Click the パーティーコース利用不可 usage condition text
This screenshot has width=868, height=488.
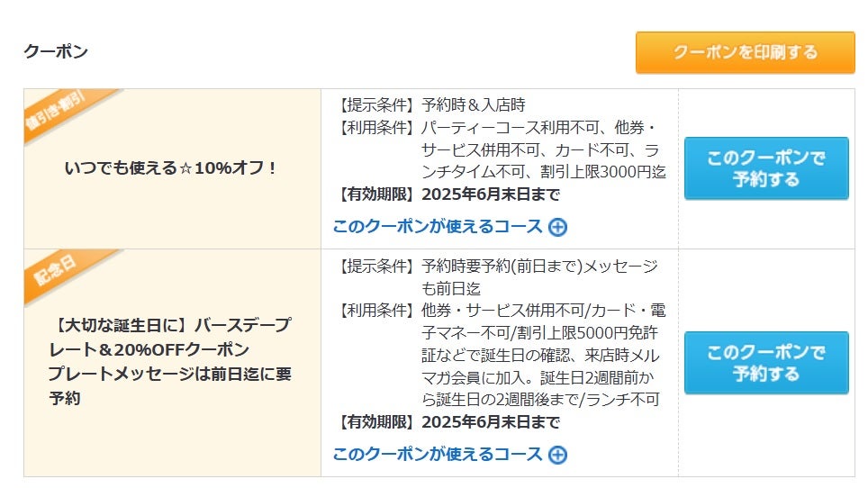(511, 128)
